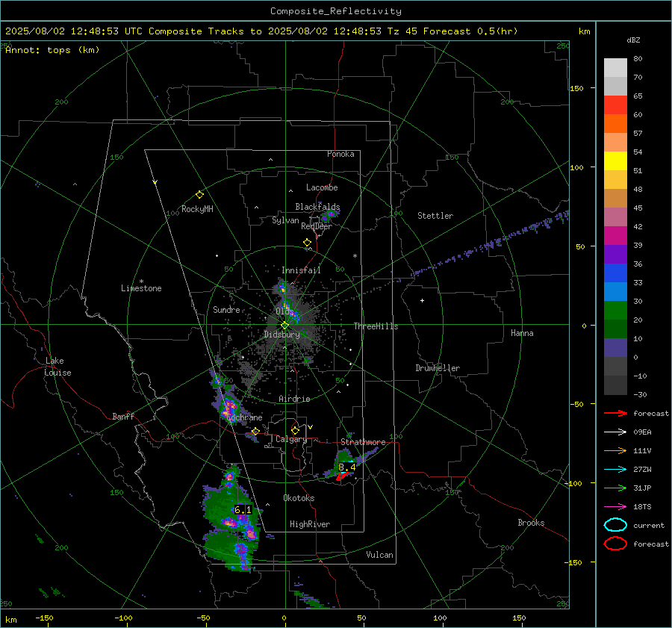Click the Cochrane town label

pyautogui.click(x=244, y=417)
